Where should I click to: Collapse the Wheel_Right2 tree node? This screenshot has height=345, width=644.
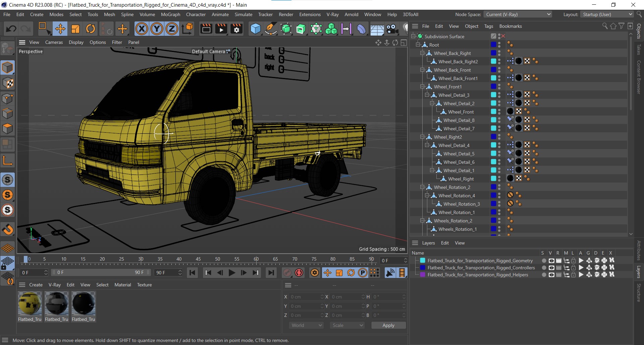423,137
